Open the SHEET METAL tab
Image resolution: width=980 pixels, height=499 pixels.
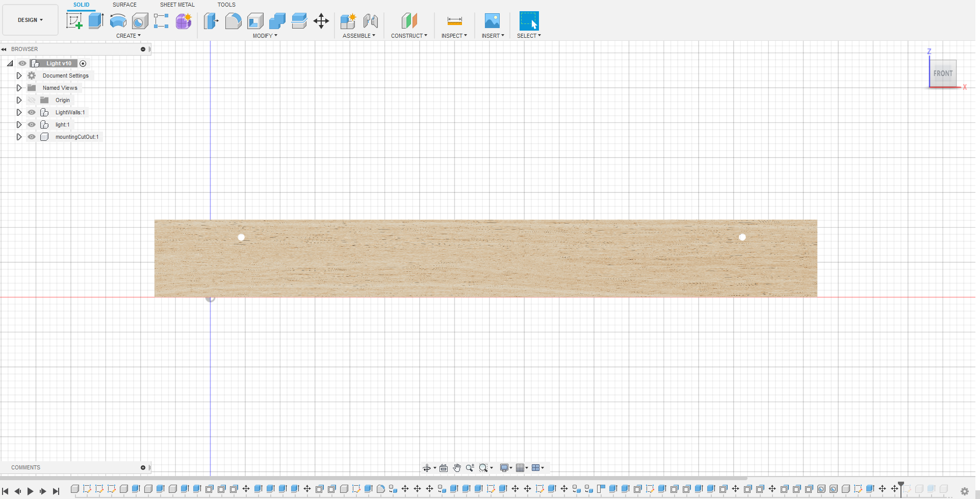pyautogui.click(x=177, y=5)
